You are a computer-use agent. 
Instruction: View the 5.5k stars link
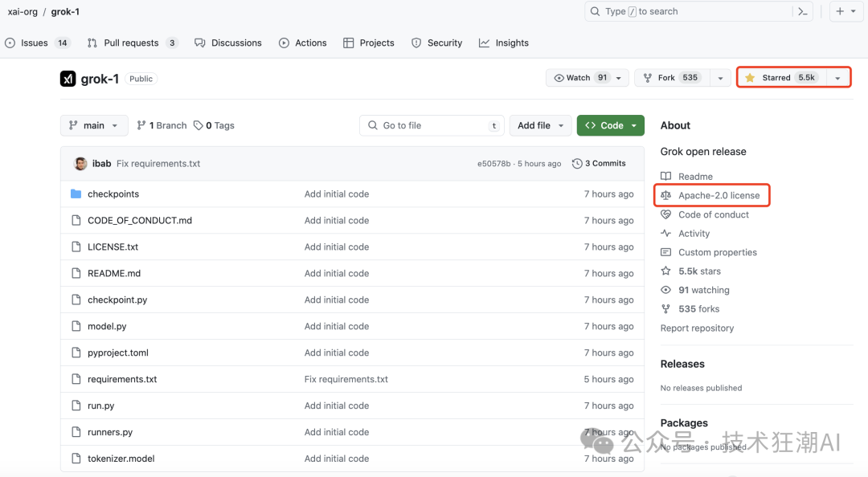pos(691,271)
